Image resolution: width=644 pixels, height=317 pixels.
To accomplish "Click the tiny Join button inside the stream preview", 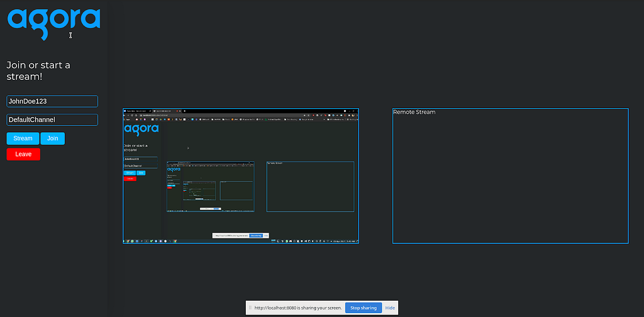I will [x=141, y=173].
